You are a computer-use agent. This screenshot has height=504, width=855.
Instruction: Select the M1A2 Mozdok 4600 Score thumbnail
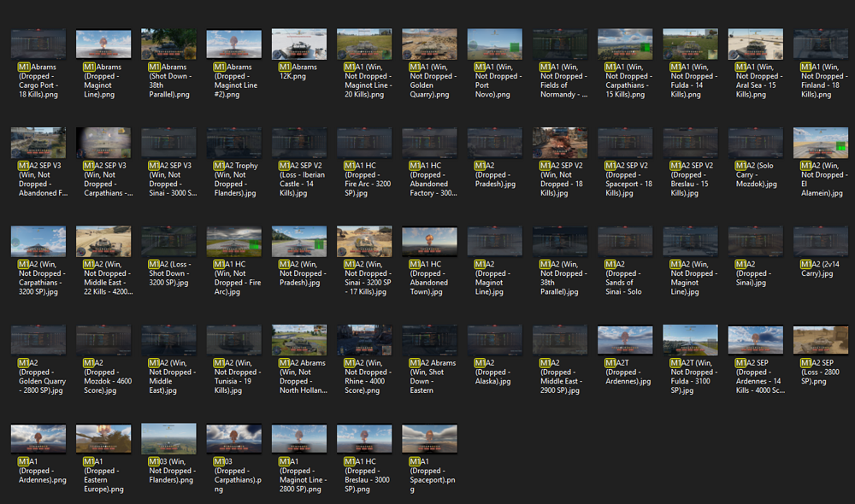(x=103, y=340)
